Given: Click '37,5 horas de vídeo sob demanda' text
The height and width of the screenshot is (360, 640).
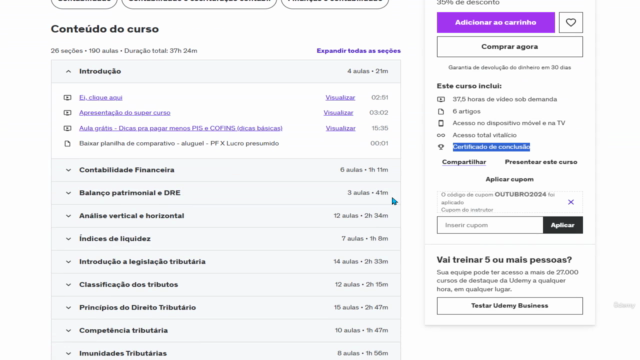Looking at the screenshot, I should coord(504,99).
